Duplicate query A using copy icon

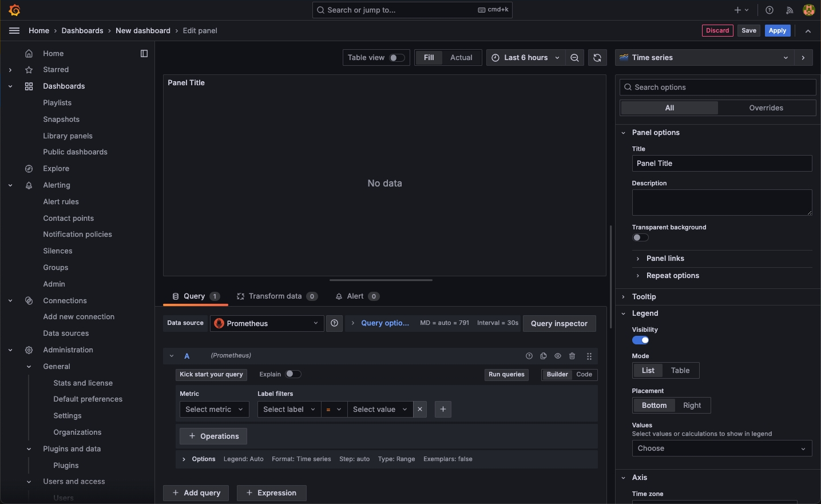click(544, 356)
